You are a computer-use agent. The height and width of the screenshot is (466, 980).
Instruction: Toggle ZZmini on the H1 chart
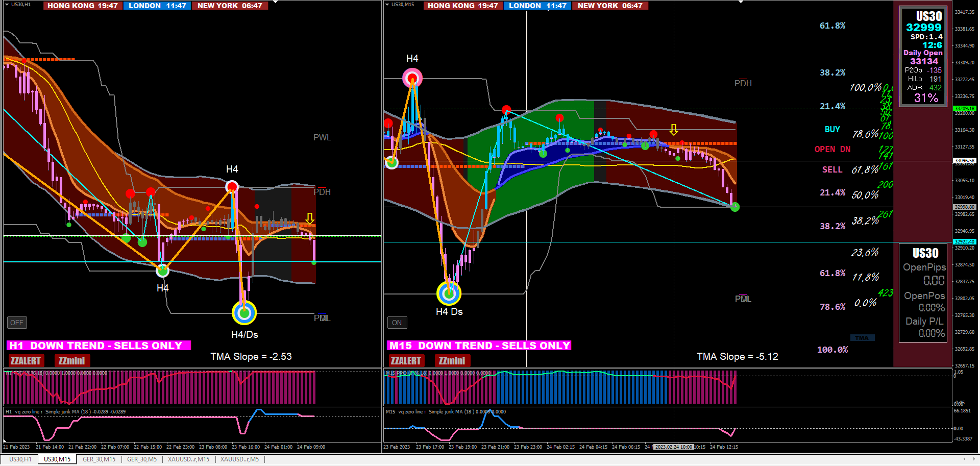71,361
